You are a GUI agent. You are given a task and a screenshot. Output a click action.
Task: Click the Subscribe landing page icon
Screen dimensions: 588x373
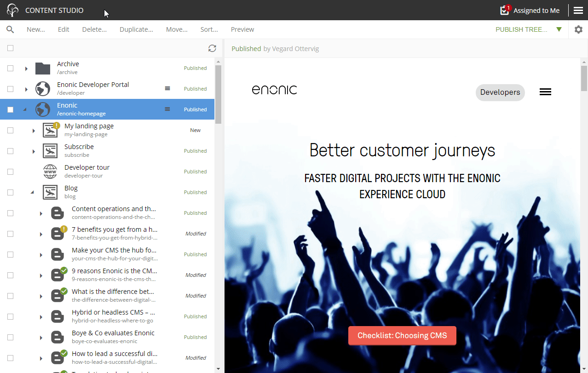pyautogui.click(x=50, y=151)
